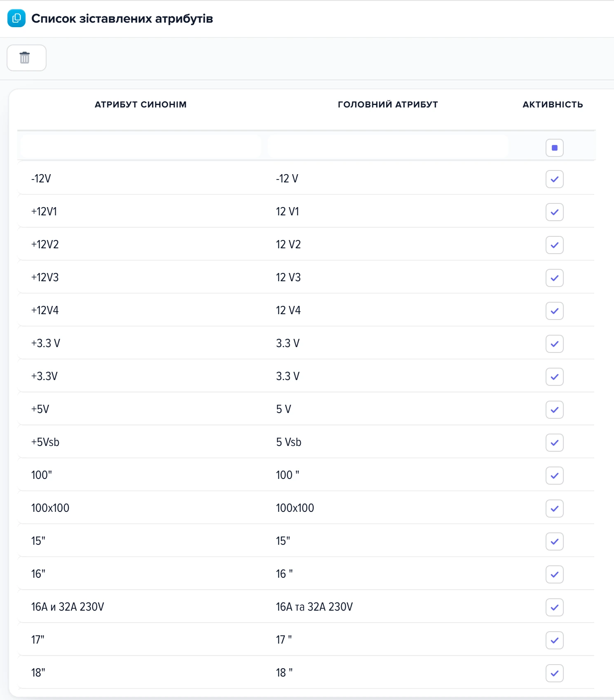Toggle activity checkbox for +5Vsb
Screen dimensions: 614x700
(x=555, y=443)
